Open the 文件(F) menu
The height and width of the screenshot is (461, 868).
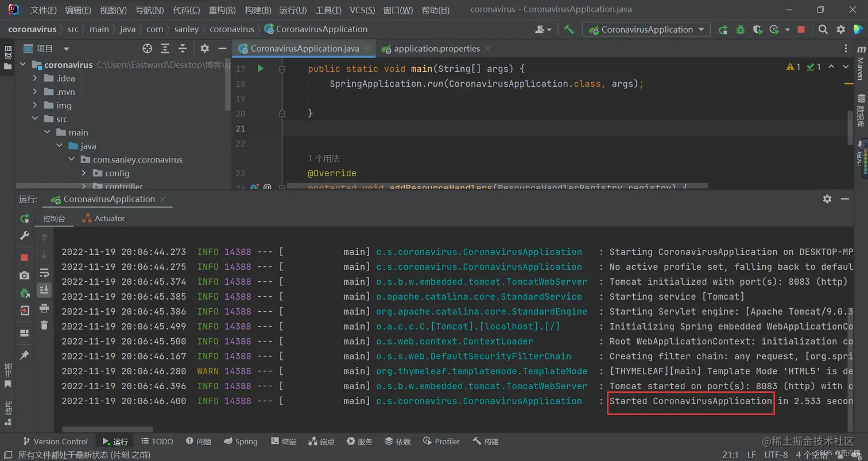(44, 10)
